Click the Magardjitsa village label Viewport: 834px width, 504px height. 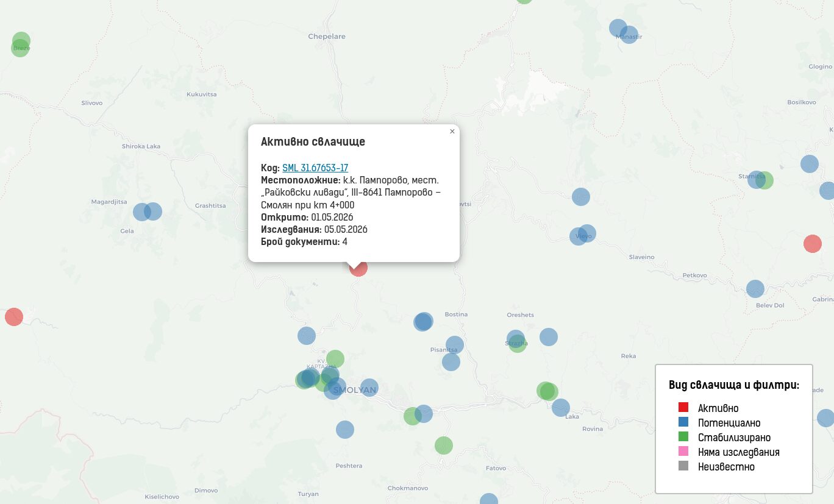(109, 202)
